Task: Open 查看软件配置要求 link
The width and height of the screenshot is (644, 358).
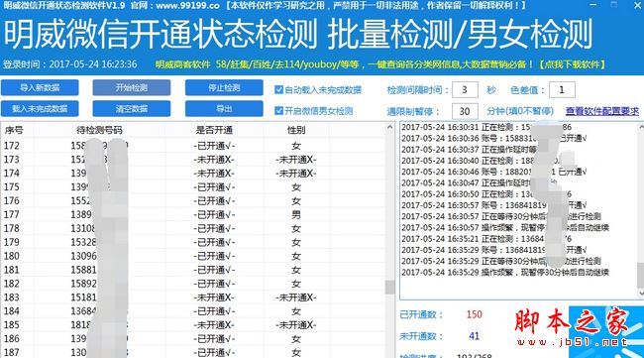Action: tap(602, 111)
